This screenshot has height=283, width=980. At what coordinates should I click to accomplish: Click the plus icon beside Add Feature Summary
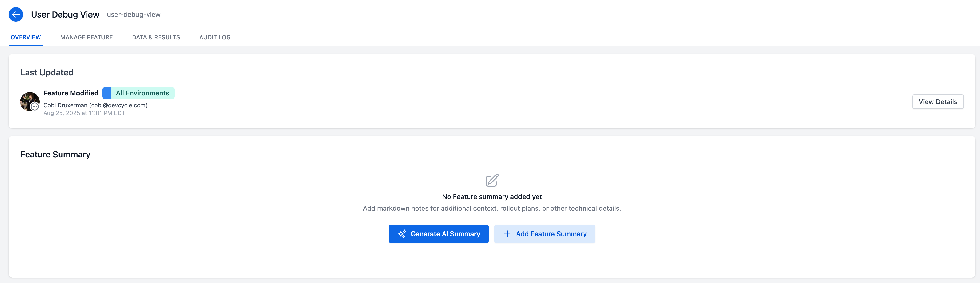[x=508, y=234]
